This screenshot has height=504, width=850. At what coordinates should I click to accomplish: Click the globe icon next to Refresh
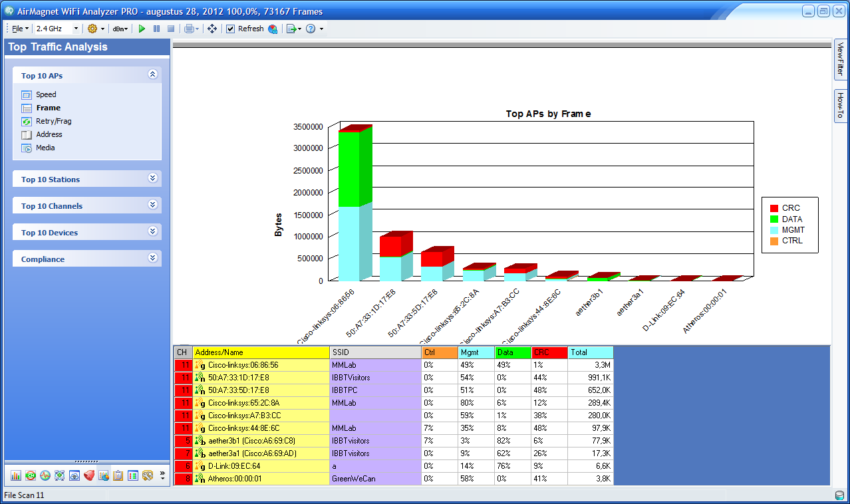(x=273, y=29)
